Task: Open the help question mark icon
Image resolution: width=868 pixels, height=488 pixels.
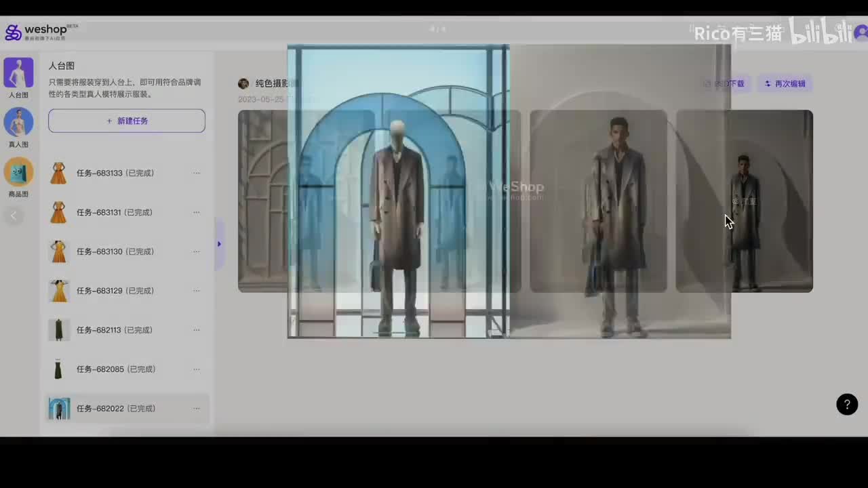Action: [x=846, y=404]
